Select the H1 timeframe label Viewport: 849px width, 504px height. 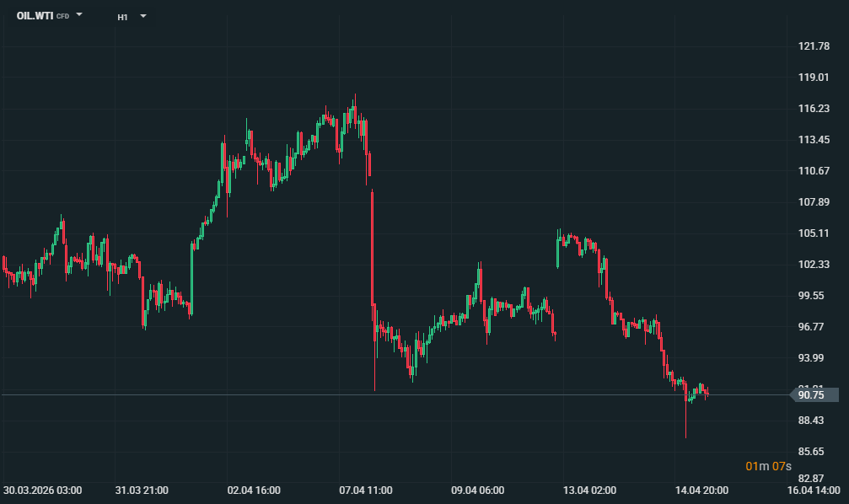pos(123,16)
